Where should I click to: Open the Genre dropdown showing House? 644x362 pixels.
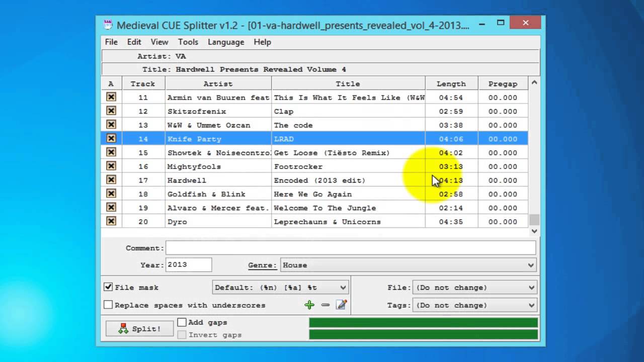click(x=408, y=265)
